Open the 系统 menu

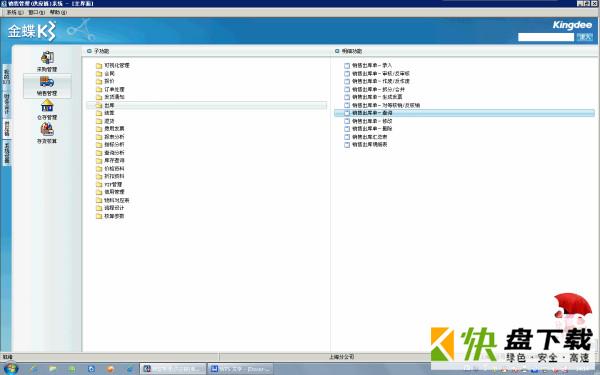click(15, 12)
